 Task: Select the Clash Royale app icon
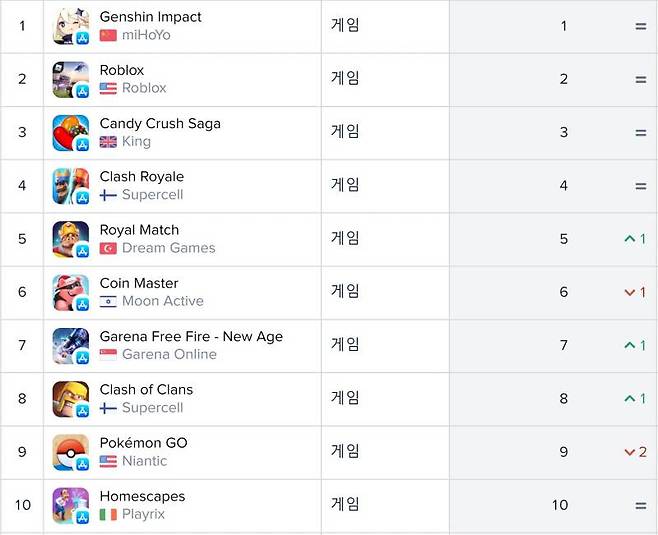[x=70, y=186]
